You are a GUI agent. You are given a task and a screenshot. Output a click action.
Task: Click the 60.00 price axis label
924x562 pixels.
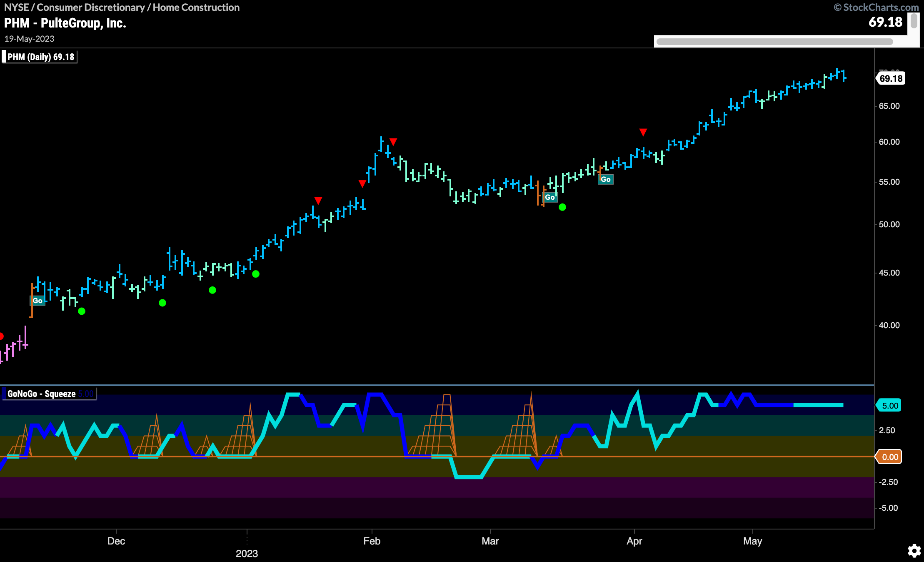pos(889,142)
